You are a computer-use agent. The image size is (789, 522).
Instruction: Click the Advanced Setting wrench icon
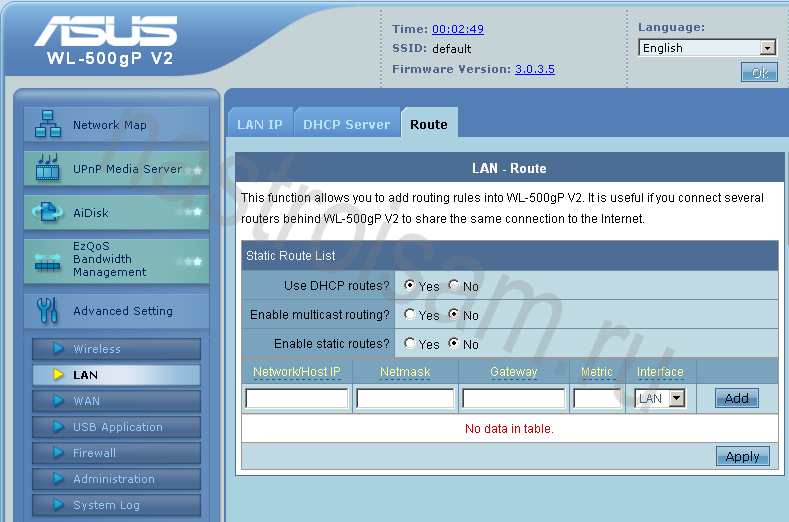(47, 310)
